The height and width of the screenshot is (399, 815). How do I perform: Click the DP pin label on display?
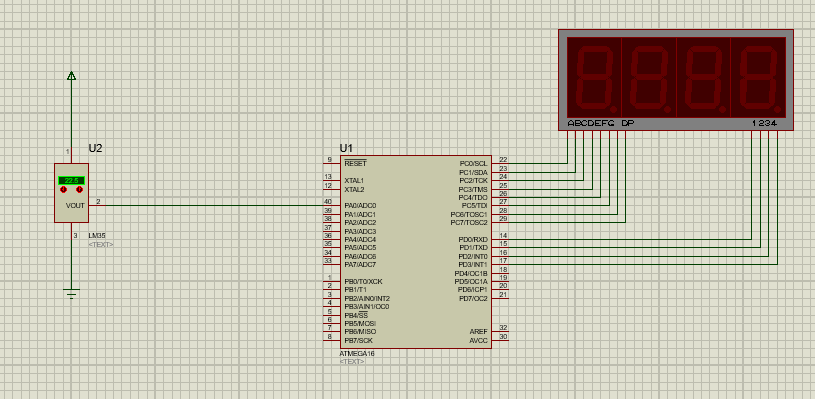point(628,124)
